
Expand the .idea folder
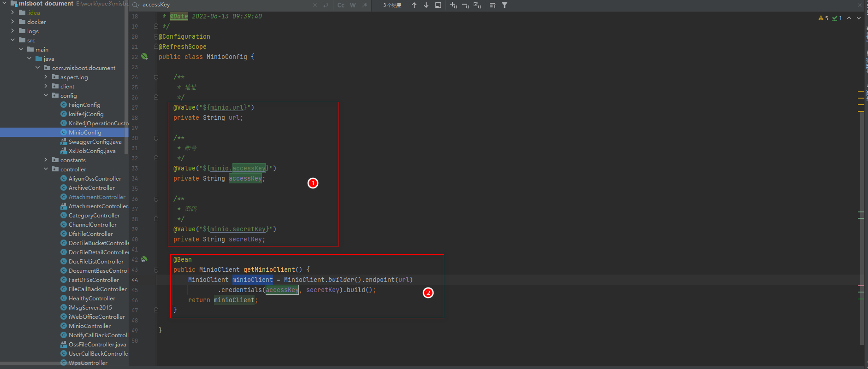point(12,12)
